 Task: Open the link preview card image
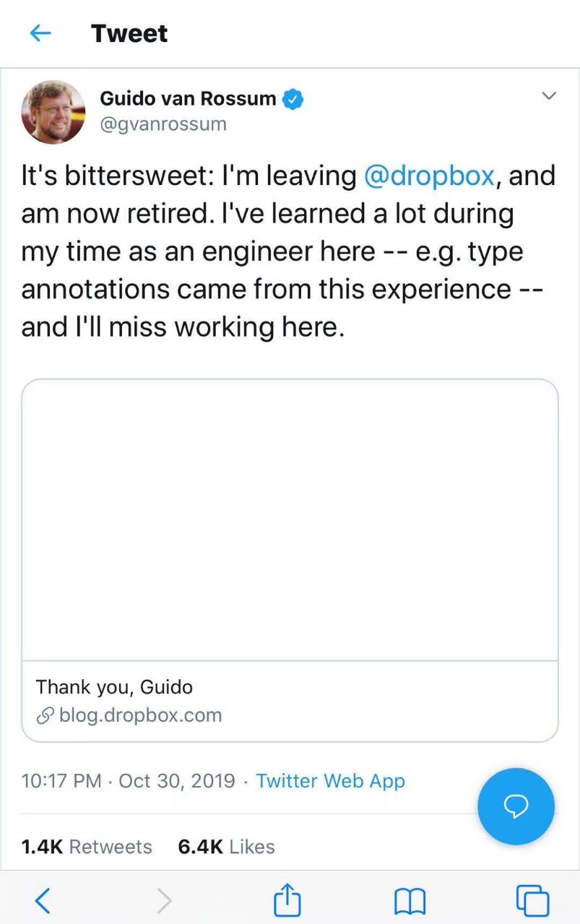[x=290, y=519]
